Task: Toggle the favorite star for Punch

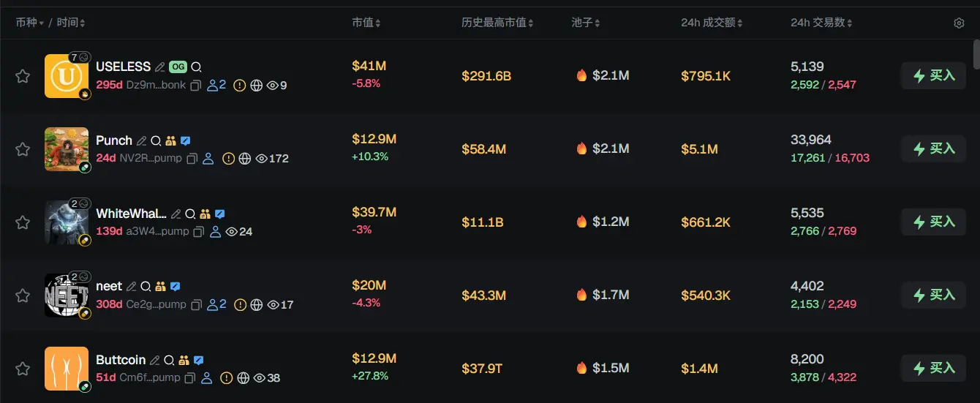Action: click(x=23, y=149)
